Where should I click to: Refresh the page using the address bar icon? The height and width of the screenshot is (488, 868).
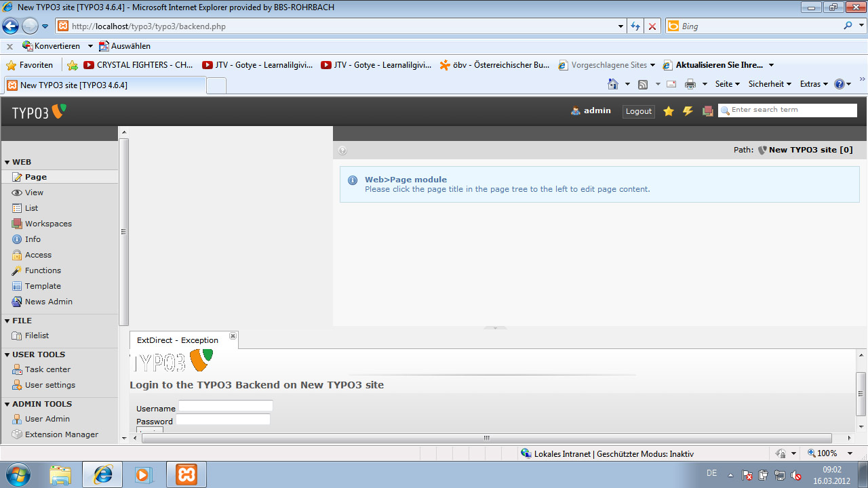tap(635, 26)
